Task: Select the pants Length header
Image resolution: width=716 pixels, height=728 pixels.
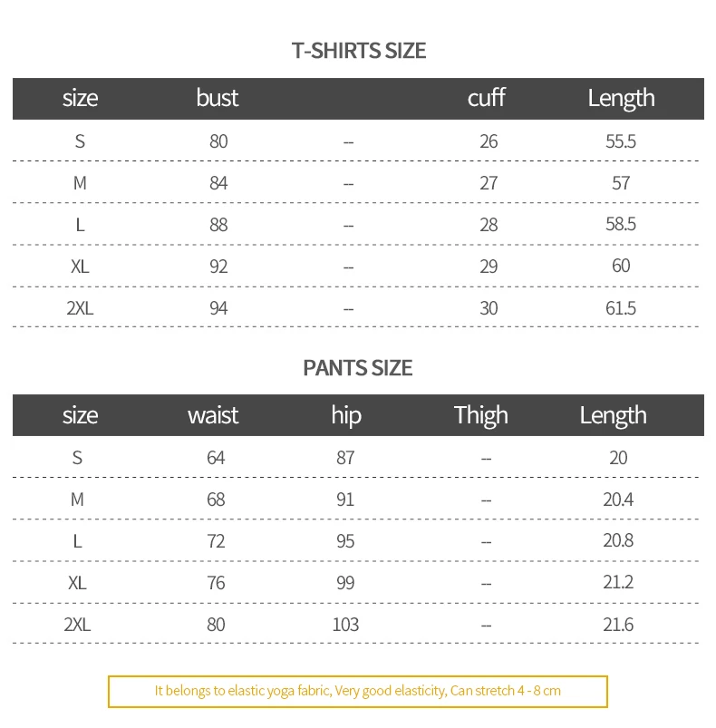Action: pos(613,415)
